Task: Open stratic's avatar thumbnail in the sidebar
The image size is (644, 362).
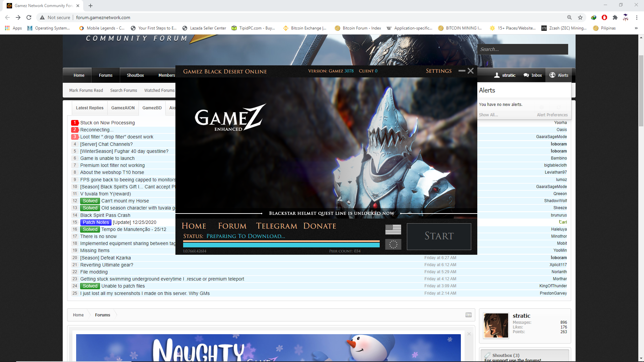Action: tap(496, 325)
